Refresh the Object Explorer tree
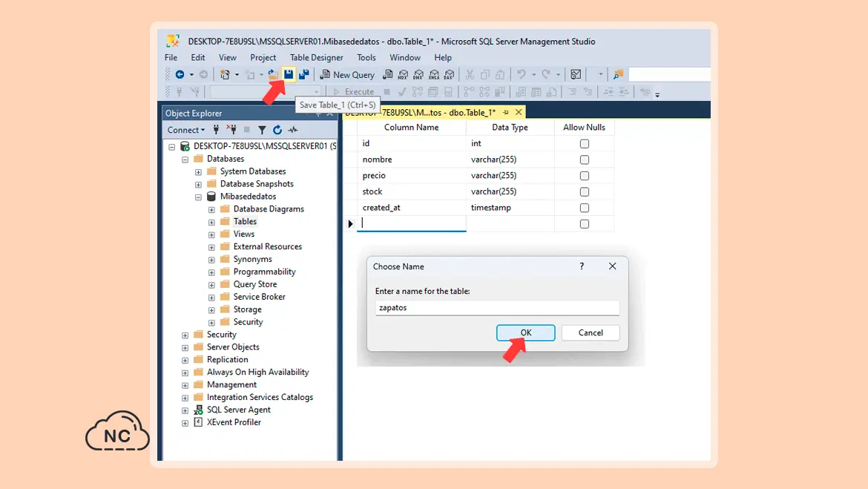The width and height of the screenshot is (868, 489). tap(277, 130)
